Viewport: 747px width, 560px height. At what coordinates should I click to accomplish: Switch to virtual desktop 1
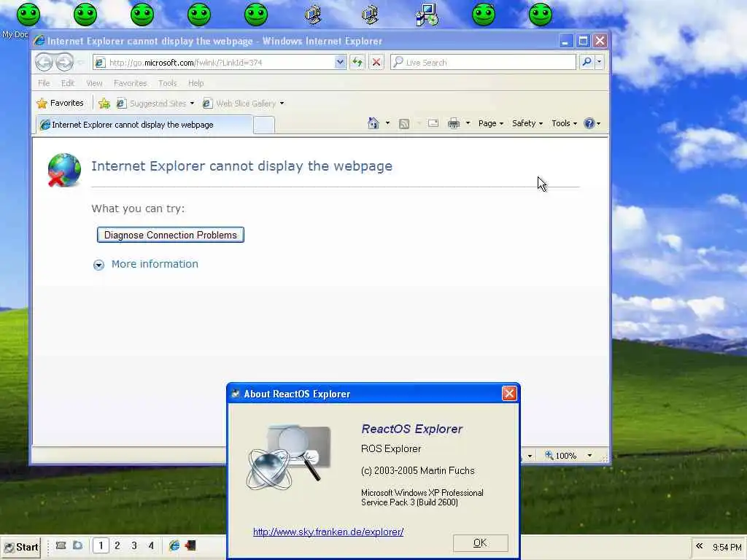(x=101, y=545)
